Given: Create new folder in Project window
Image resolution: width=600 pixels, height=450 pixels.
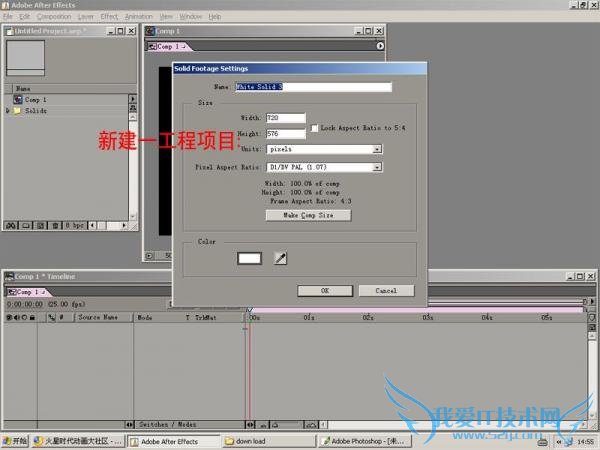Looking at the screenshot, I should pyautogui.click(x=26, y=225).
